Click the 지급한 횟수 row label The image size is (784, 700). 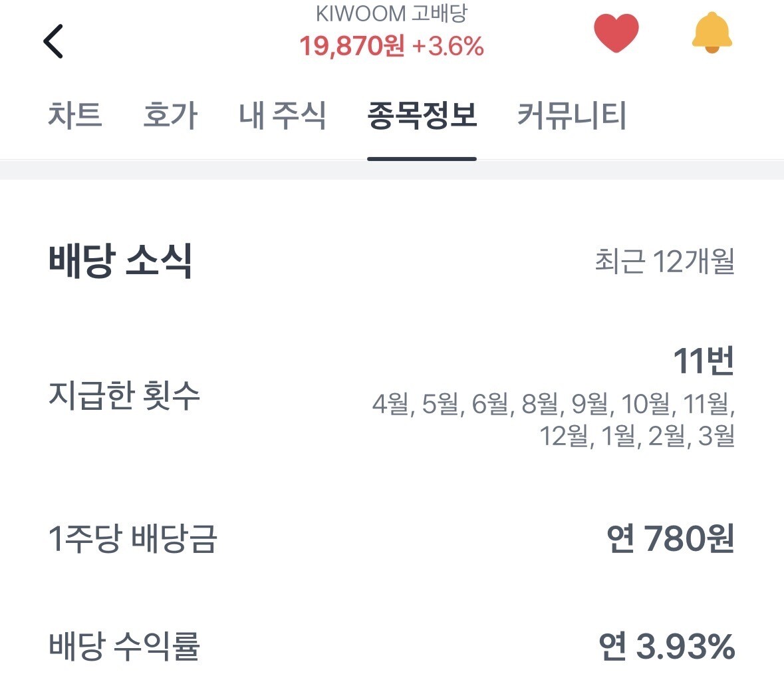[x=124, y=395]
